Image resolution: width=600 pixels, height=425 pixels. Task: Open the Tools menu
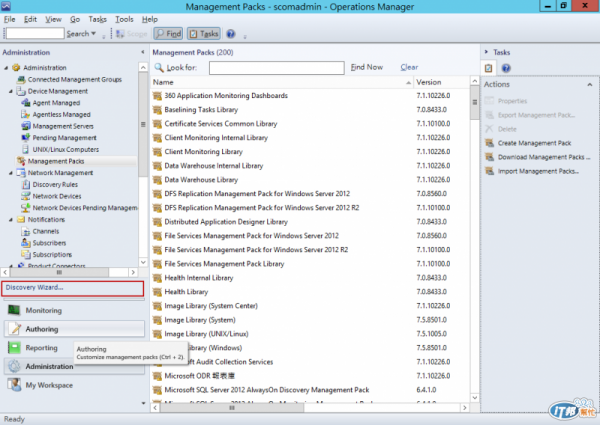pyautogui.click(x=124, y=19)
